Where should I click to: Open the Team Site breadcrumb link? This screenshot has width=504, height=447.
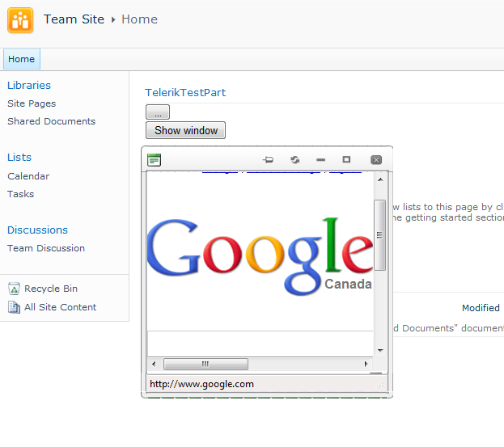(74, 19)
